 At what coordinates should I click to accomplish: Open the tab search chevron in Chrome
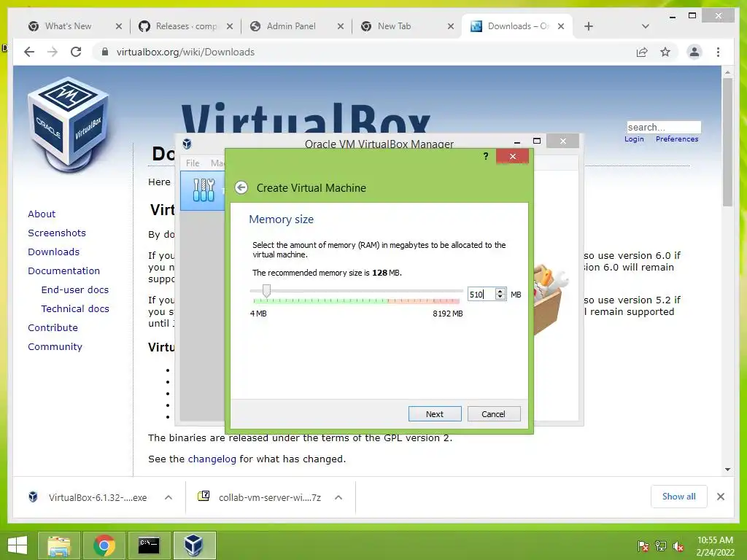646,26
